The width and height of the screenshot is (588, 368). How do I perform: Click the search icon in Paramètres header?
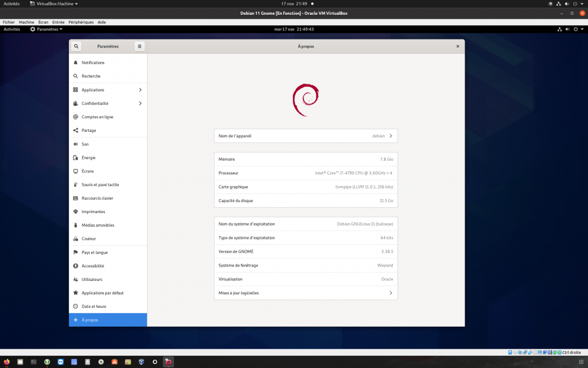[x=76, y=46]
